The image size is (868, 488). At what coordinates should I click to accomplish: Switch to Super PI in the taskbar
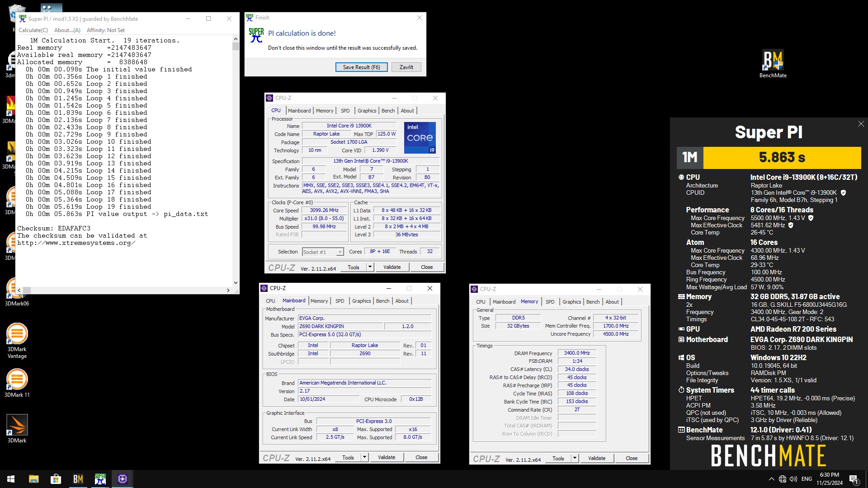[x=100, y=479]
